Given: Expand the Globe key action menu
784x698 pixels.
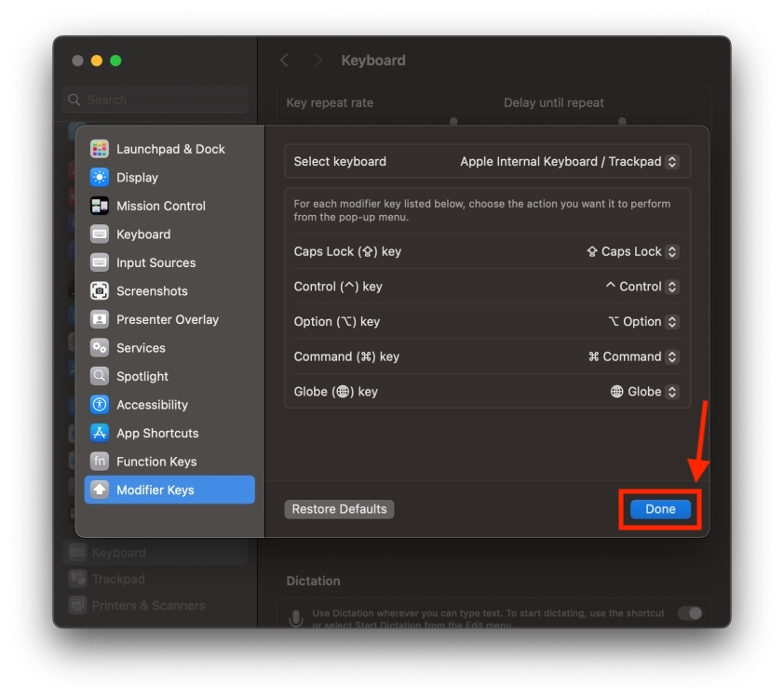Looking at the screenshot, I should tap(643, 392).
